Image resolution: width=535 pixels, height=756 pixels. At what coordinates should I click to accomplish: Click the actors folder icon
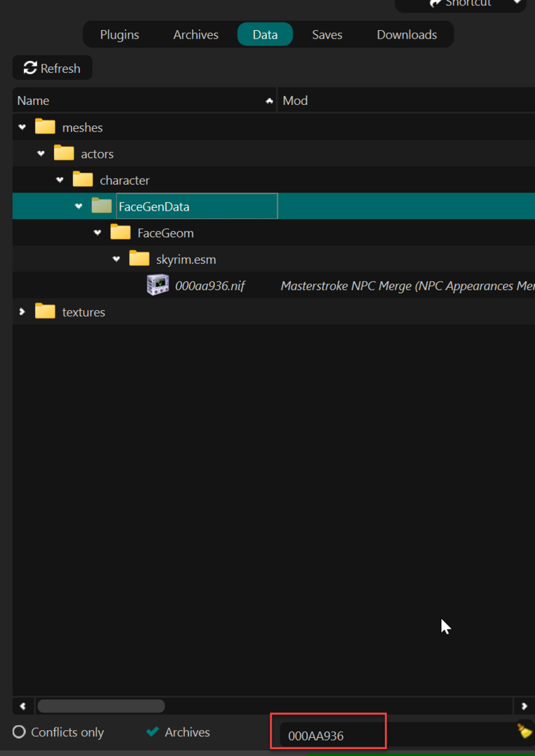point(64,154)
